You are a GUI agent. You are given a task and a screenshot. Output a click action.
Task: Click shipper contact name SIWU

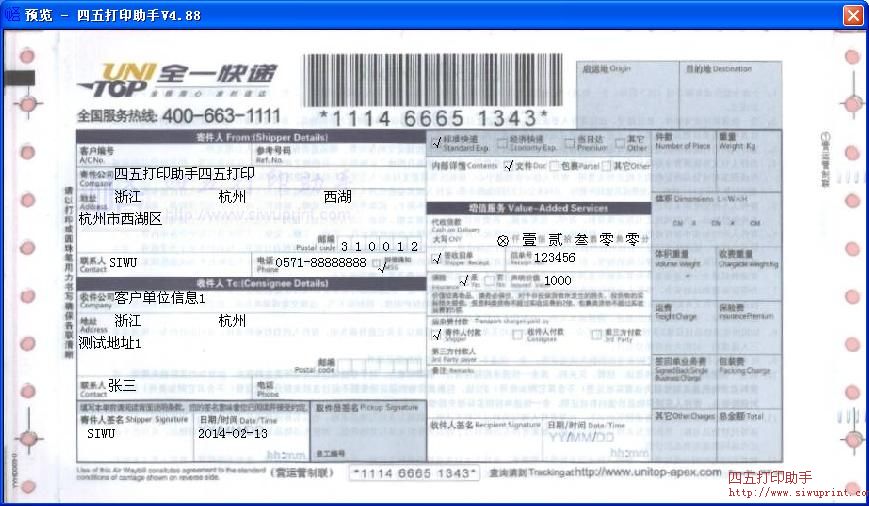click(x=122, y=262)
